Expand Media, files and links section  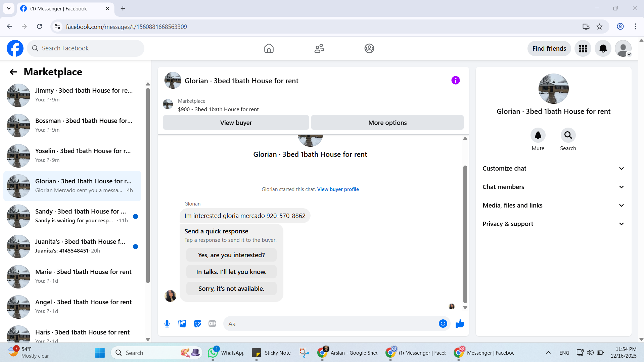click(553, 206)
